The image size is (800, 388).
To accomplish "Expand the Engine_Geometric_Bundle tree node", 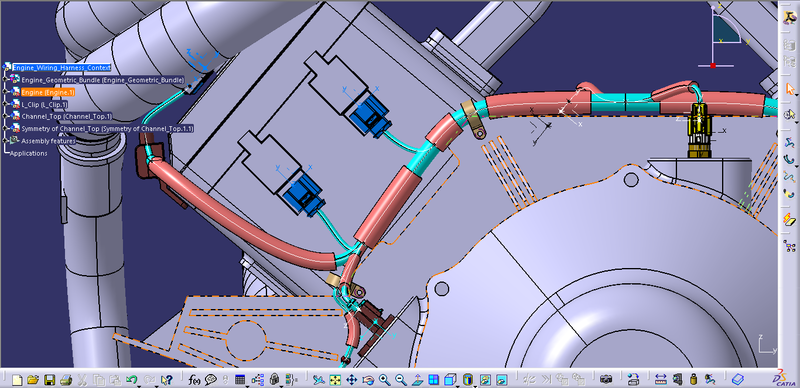I will (5, 80).
